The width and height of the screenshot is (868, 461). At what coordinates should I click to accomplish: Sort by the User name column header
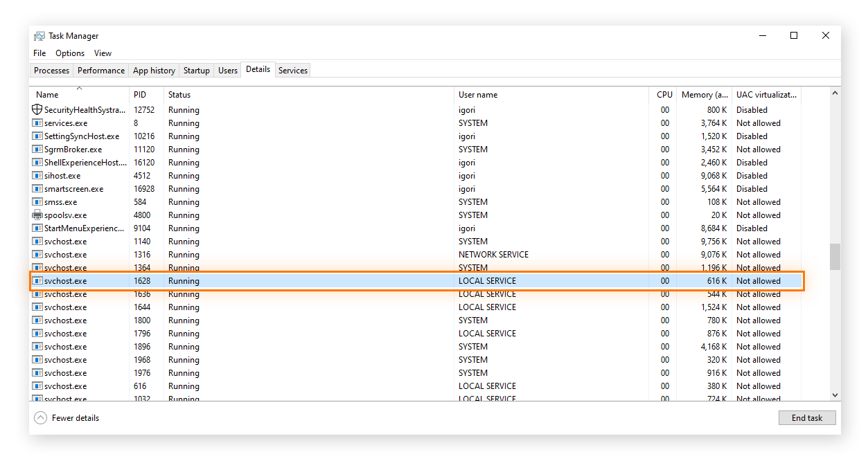tap(551, 95)
